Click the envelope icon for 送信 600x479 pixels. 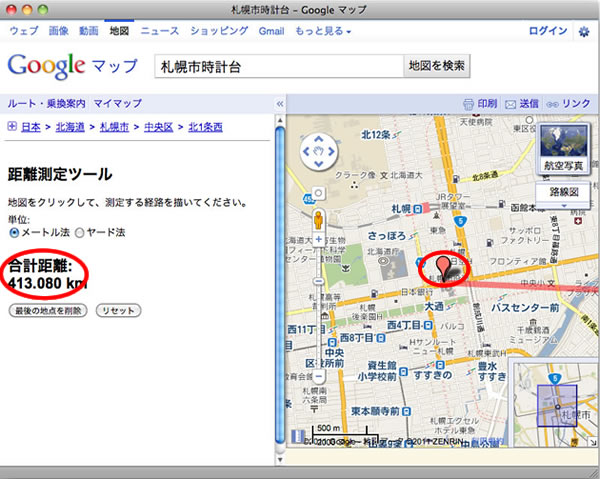coord(510,104)
